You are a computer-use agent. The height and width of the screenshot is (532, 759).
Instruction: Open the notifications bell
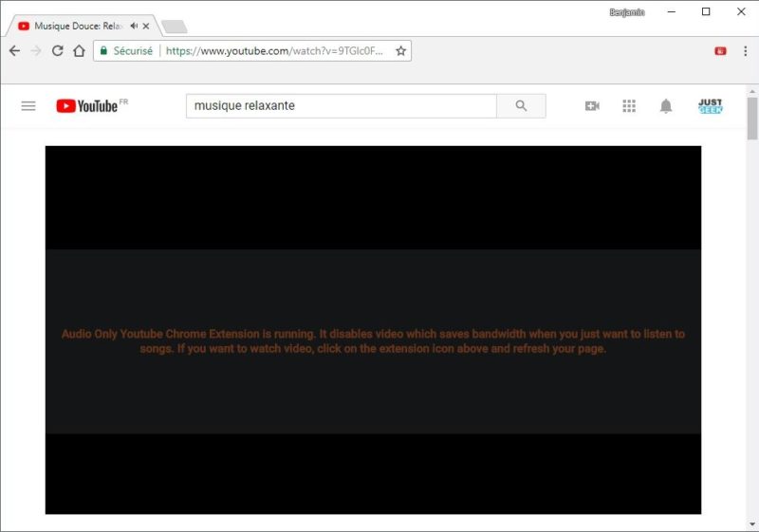tap(666, 106)
